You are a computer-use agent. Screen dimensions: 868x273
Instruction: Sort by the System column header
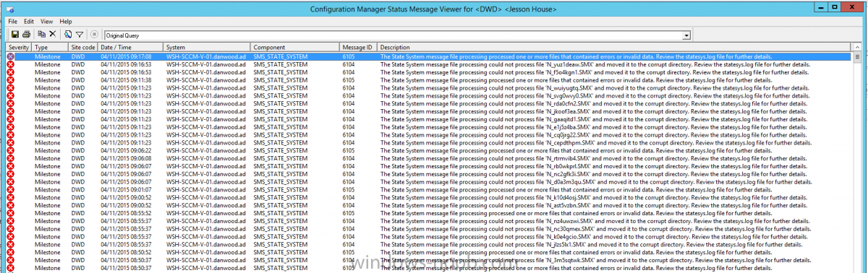tap(207, 47)
